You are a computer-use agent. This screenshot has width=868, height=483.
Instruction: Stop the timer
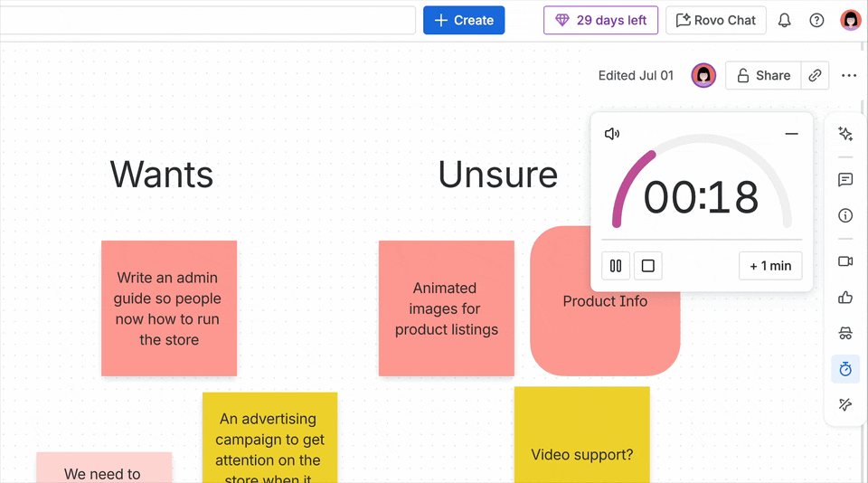tap(647, 266)
